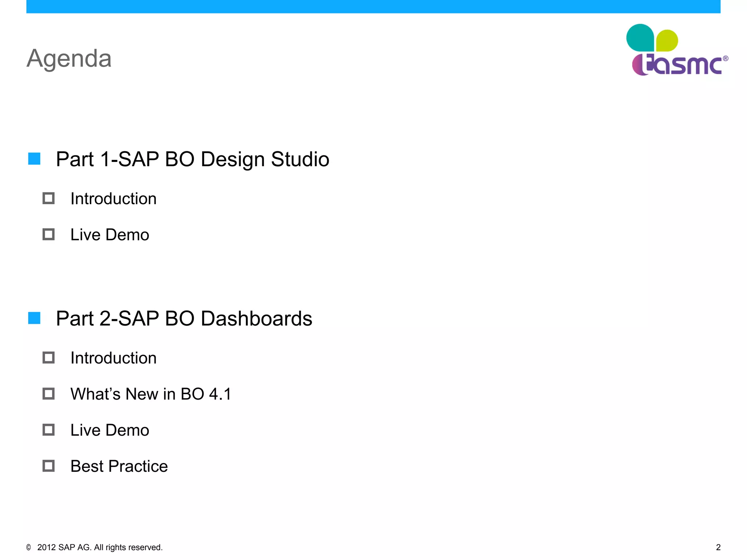747x560 pixels.
Task: Select Part 2-SAP BO Dashboards heading
Action: (x=184, y=319)
